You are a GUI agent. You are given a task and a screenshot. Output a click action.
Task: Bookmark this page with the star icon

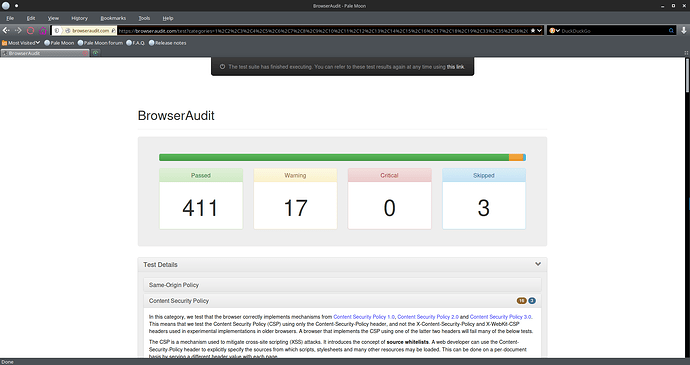(533, 30)
